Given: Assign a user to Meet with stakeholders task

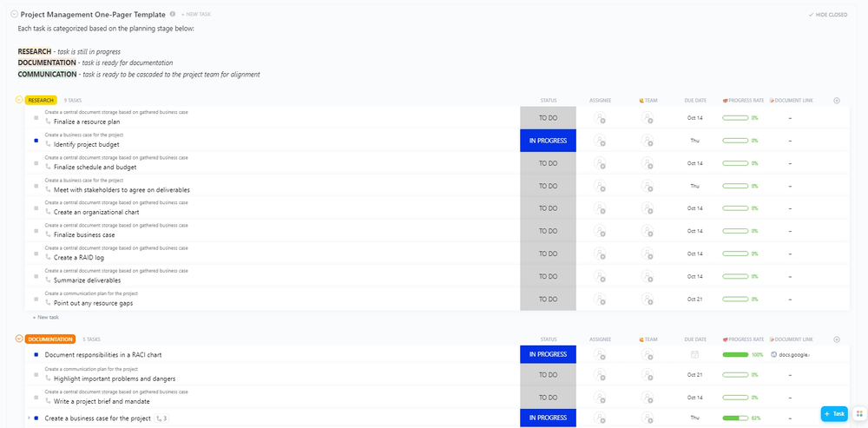Looking at the screenshot, I should (x=600, y=186).
